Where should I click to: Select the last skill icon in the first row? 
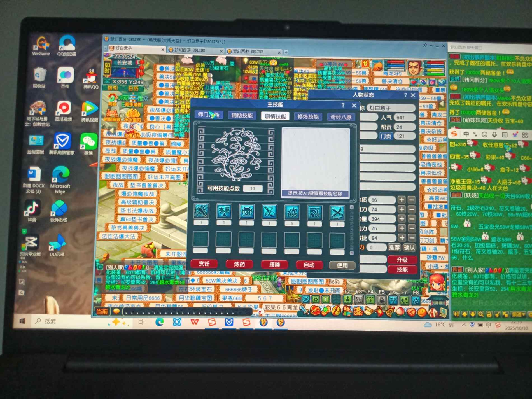pos(337,213)
